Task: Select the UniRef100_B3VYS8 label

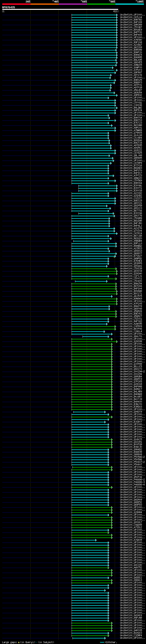Action: click(131, 191)
